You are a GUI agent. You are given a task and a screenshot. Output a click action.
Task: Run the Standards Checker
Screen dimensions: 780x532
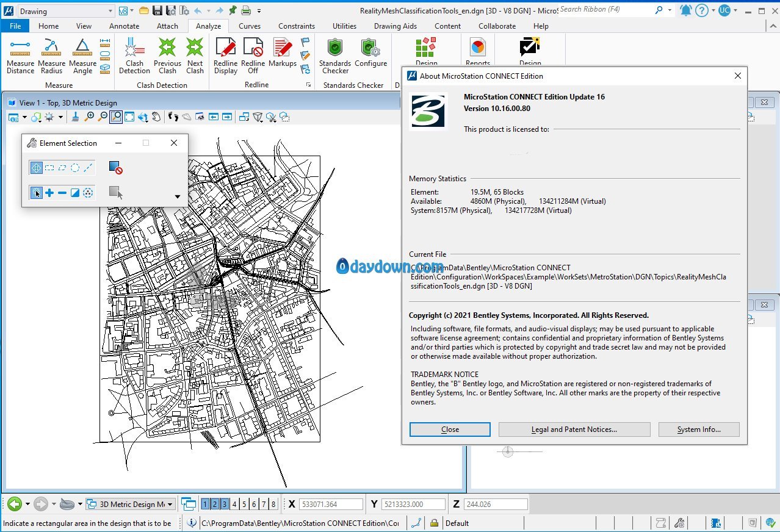[335, 56]
